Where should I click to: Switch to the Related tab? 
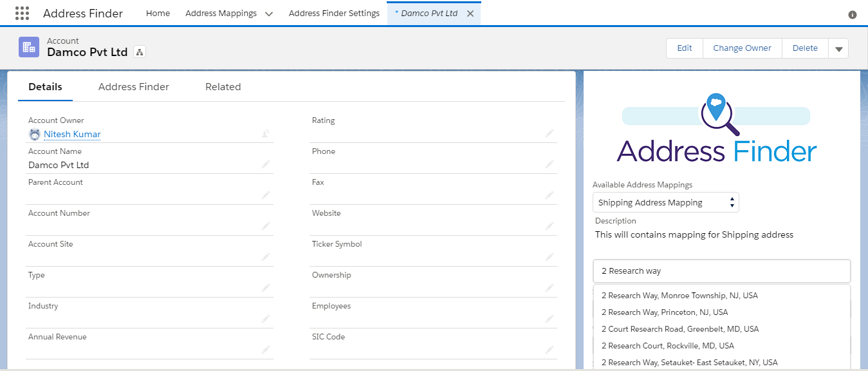pyautogui.click(x=223, y=86)
